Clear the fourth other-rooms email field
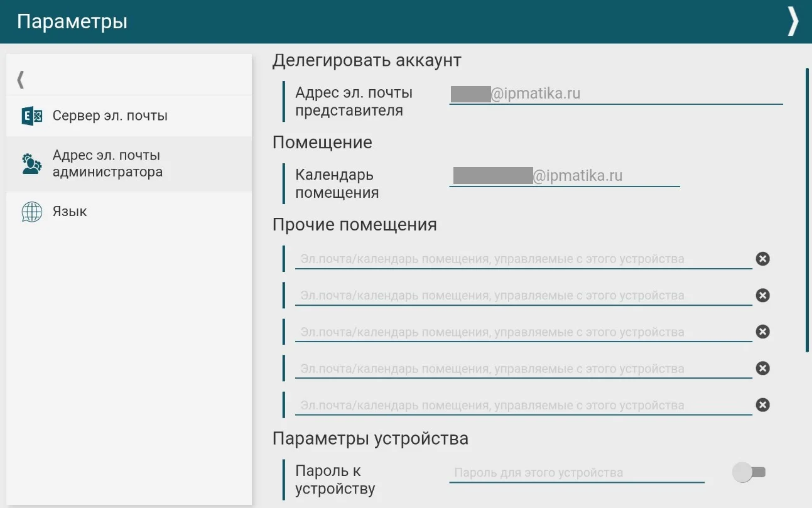 tap(762, 368)
